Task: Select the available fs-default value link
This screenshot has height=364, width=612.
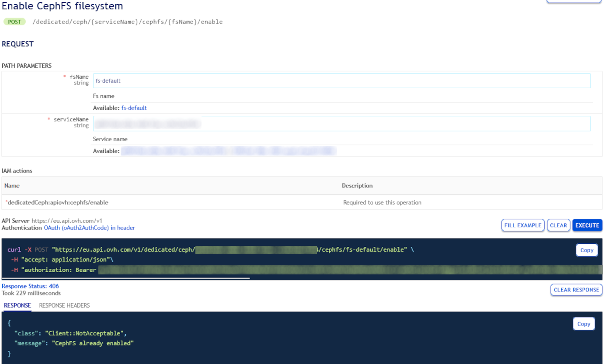Action: [134, 107]
